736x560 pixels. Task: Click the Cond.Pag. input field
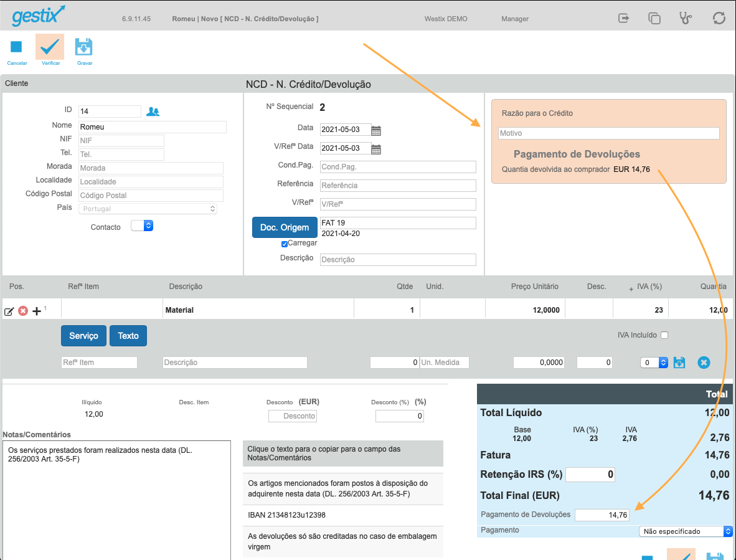click(x=398, y=167)
